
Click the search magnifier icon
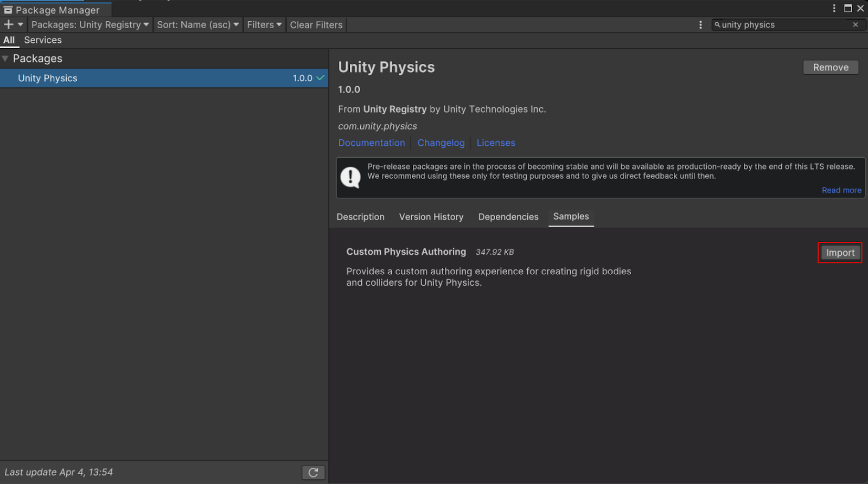click(717, 25)
